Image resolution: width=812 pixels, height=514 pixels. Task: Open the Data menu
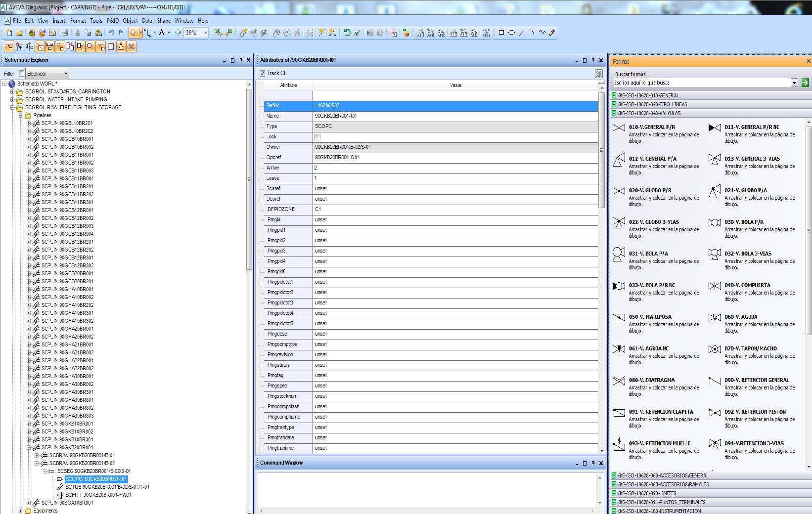pyautogui.click(x=147, y=21)
